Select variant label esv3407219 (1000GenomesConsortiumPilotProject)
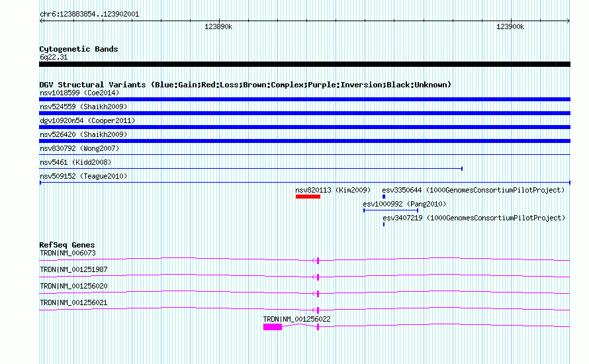 (474, 218)
